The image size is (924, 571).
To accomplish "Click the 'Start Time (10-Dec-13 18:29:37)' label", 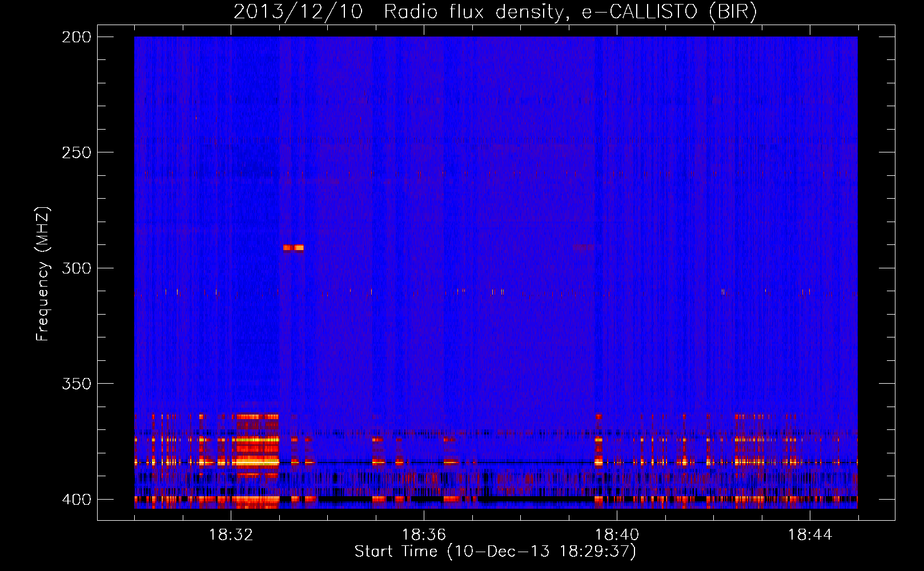I will coord(495,552).
